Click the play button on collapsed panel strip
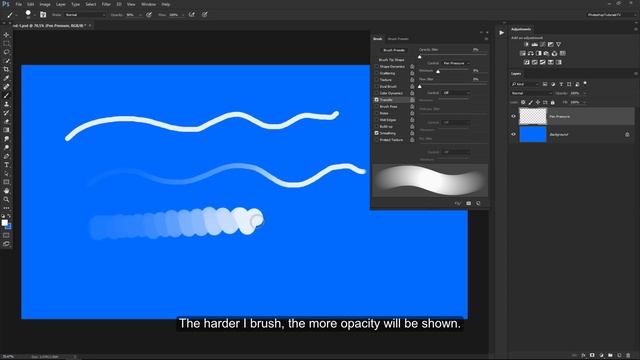The height and width of the screenshot is (360, 640). (501, 33)
